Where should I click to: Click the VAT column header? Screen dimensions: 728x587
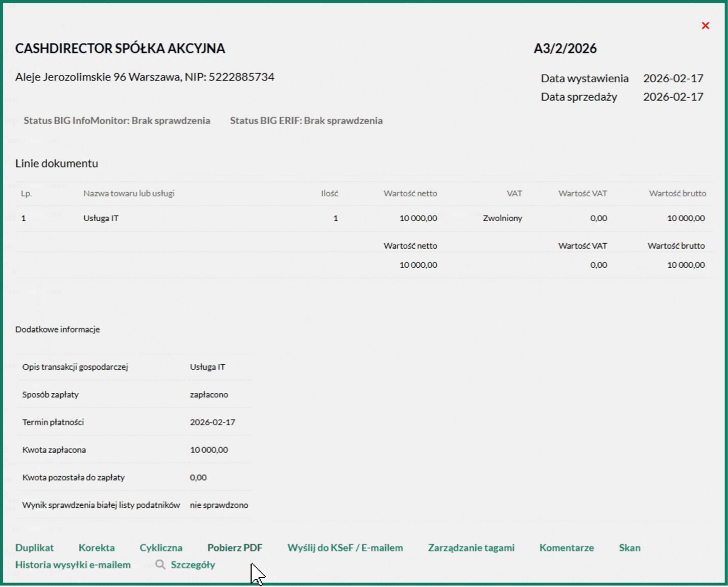(514, 193)
